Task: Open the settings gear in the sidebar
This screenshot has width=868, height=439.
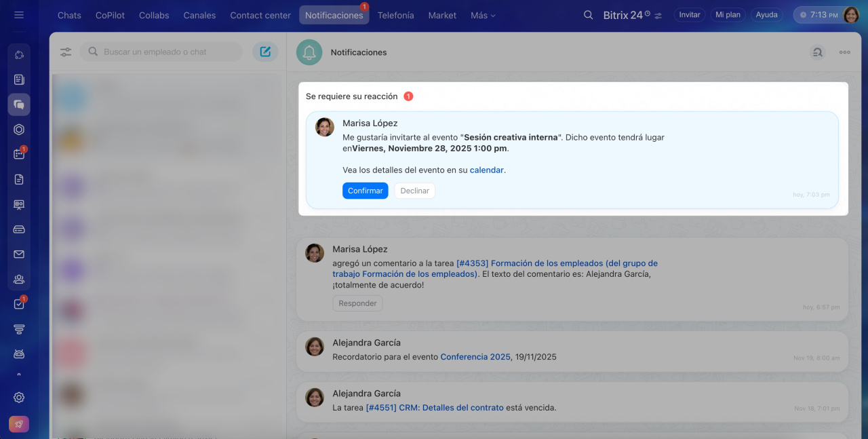Action: [x=19, y=398]
